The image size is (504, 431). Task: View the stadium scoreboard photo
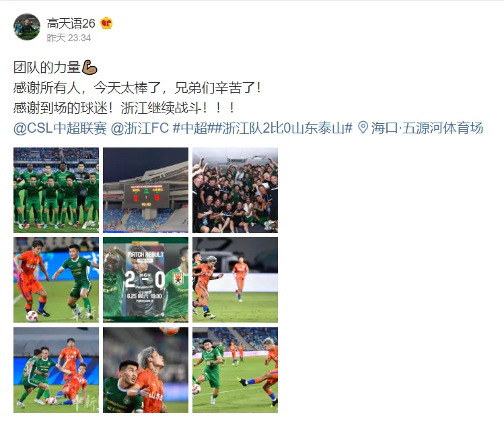click(x=145, y=190)
